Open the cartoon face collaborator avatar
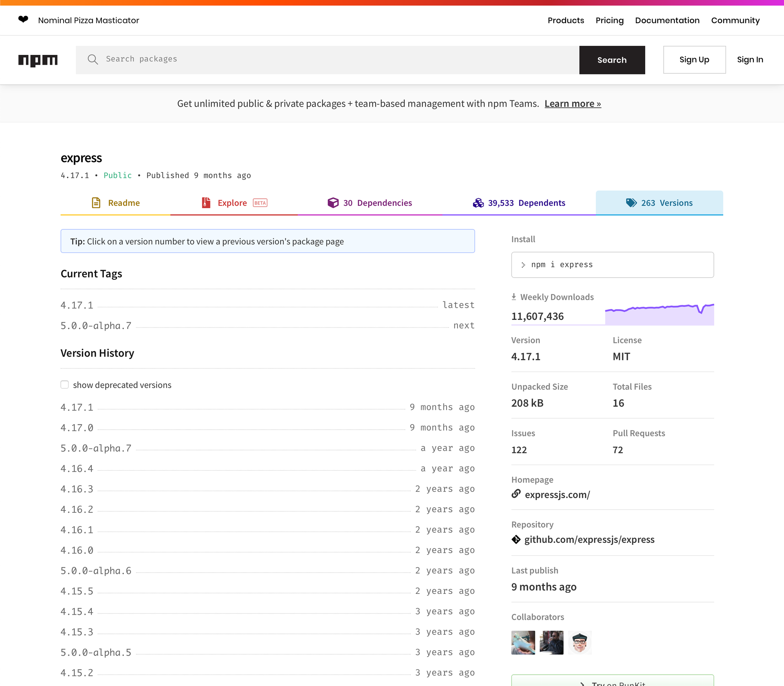The width and height of the screenshot is (784, 686). 580,642
